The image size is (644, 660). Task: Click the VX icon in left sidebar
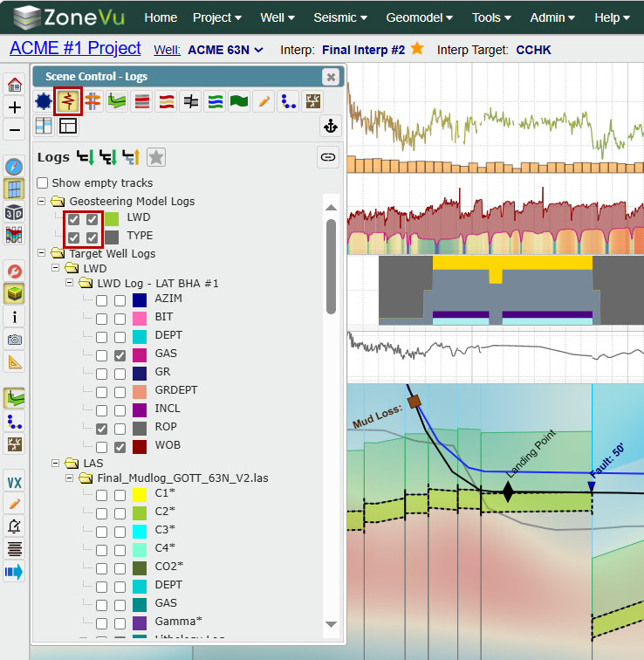click(14, 483)
